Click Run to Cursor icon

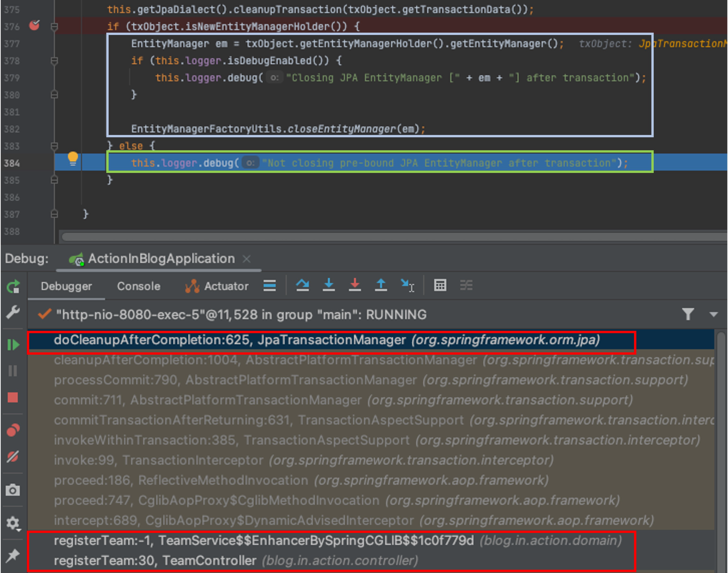[x=407, y=285]
